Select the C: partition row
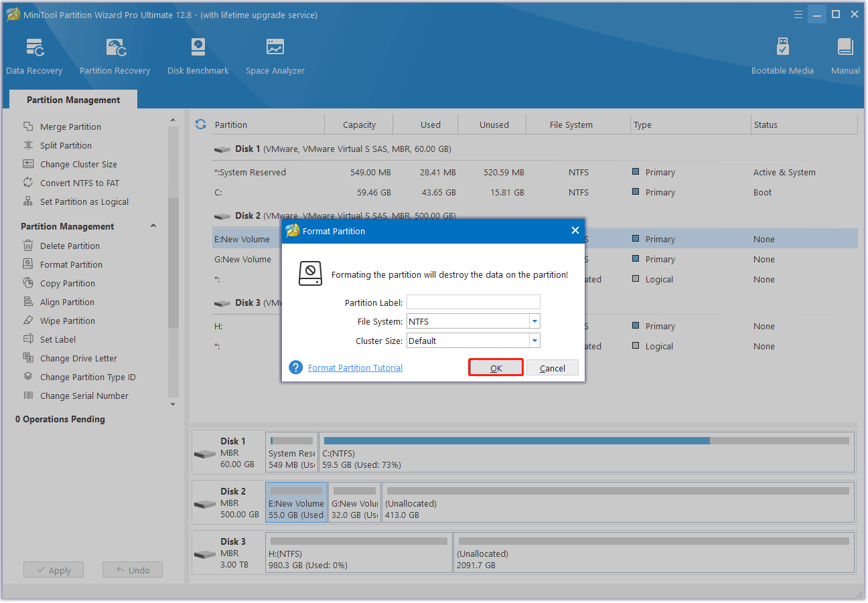The height and width of the screenshot is (603, 868). [534, 192]
